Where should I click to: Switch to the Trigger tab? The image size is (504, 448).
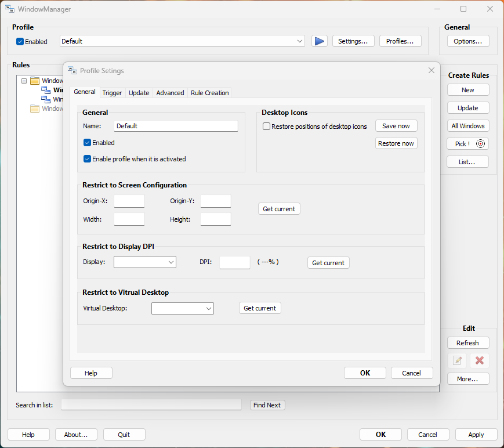click(x=112, y=93)
